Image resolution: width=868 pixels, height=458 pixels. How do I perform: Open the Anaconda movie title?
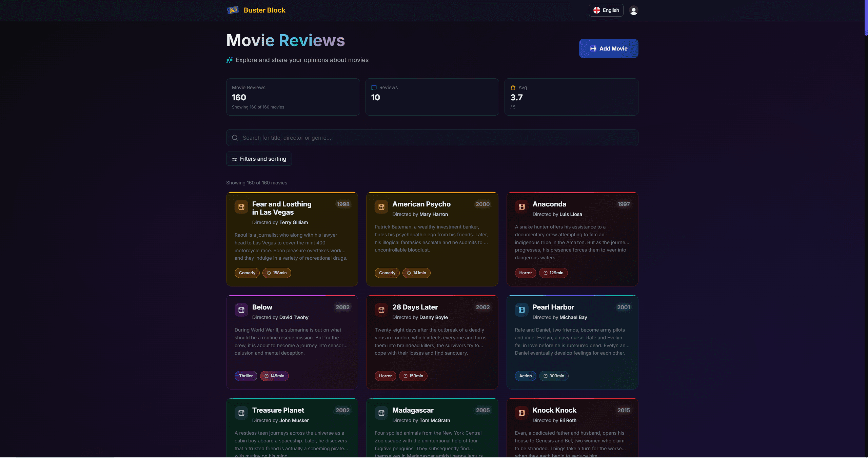point(549,204)
